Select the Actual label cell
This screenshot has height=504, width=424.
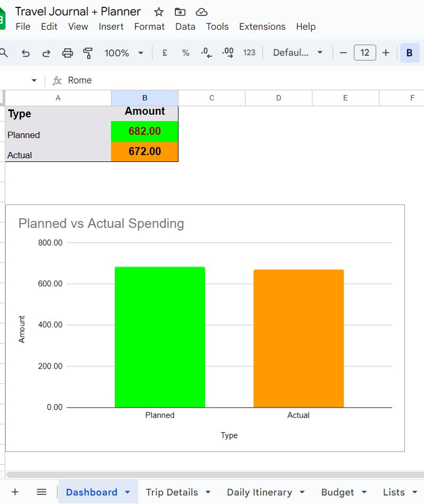[58, 152]
